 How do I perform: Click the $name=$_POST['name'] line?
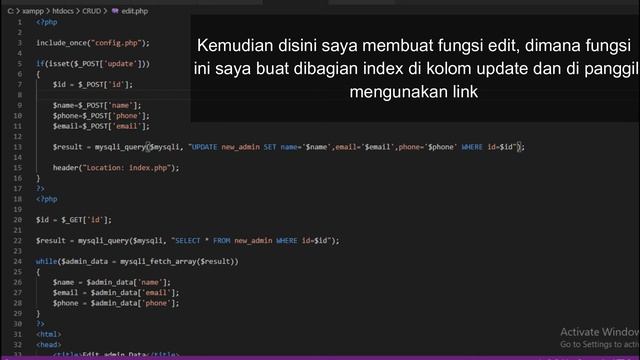click(x=97, y=105)
